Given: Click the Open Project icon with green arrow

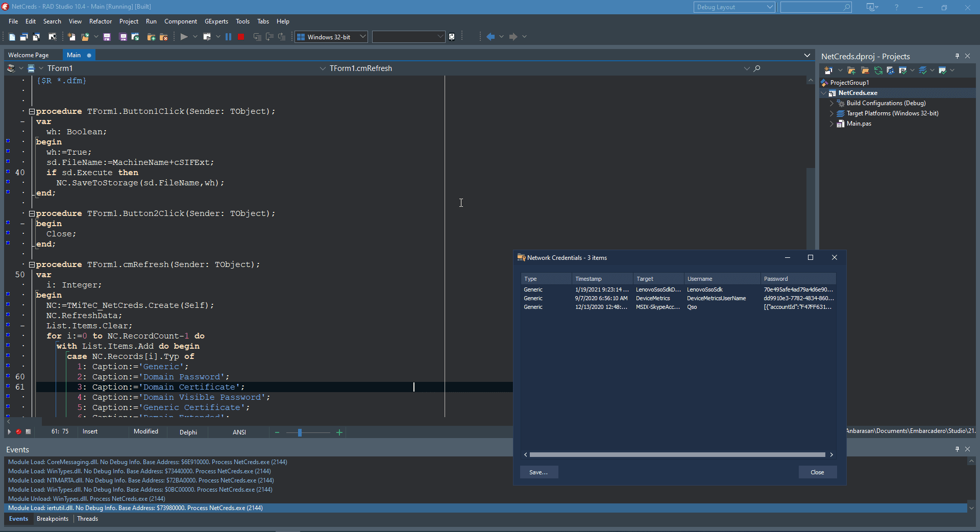Looking at the screenshot, I should (135, 37).
